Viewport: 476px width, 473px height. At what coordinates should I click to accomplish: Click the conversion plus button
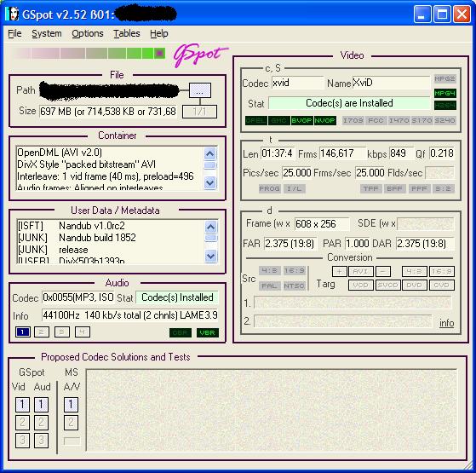click(x=340, y=271)
